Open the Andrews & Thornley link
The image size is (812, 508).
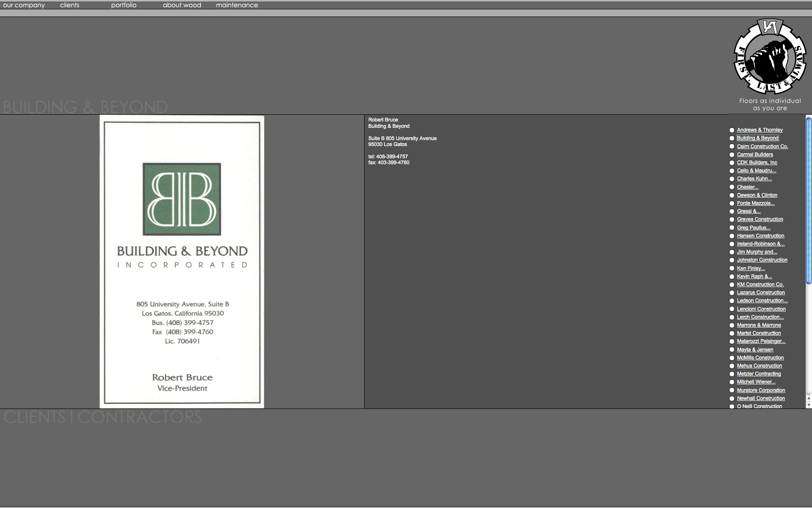click(x=760, y=130)
